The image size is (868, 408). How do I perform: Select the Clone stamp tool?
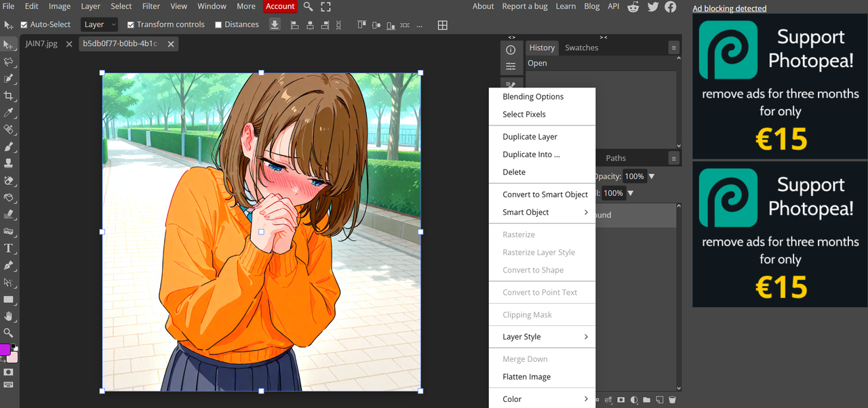(x=9, y=163)
